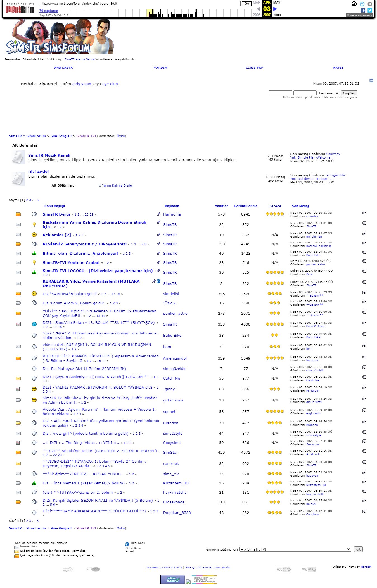Click the üye olun registration link
The height and width of the screenshot is (588, 377).
[x=110, y=84]
